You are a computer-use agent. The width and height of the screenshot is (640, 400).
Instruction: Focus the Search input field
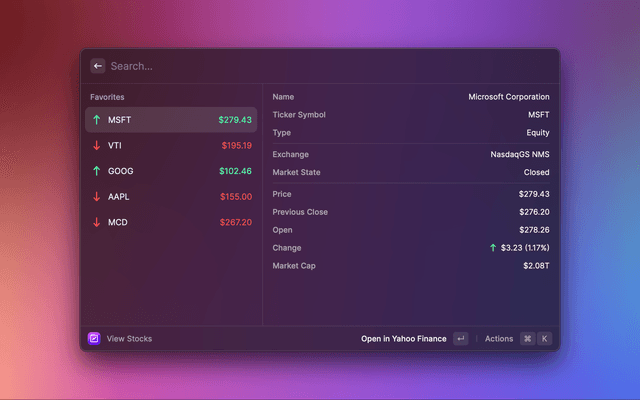click(x=320, y=66)
